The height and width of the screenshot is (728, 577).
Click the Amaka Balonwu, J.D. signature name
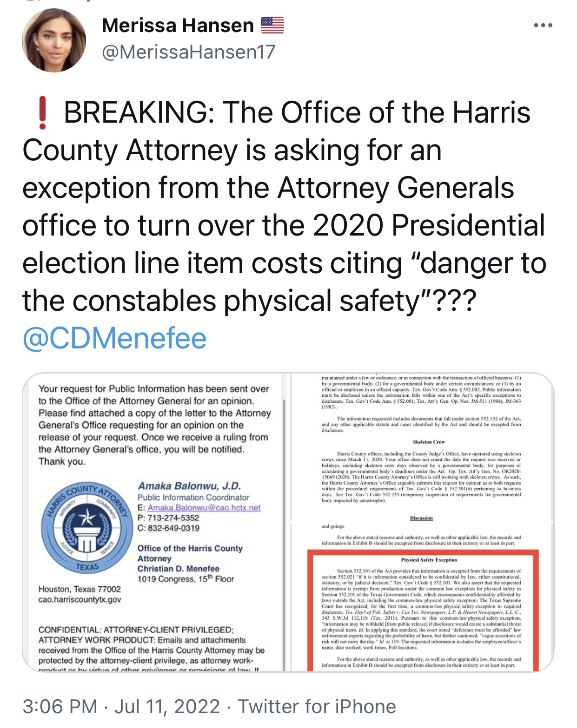coord(189,486)
